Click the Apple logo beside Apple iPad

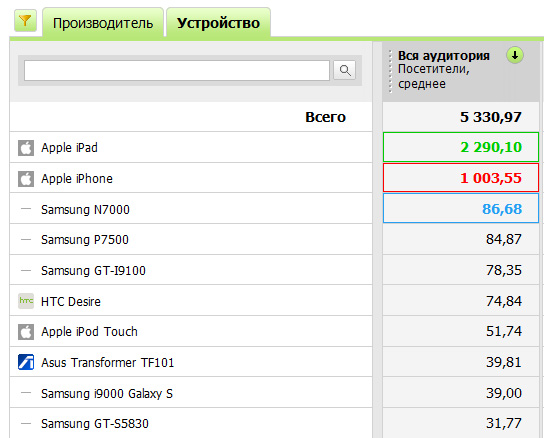click(x=26, y=148)
